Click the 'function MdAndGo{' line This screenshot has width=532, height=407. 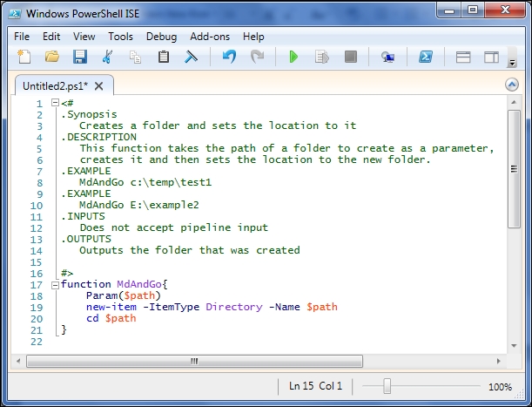114,284
